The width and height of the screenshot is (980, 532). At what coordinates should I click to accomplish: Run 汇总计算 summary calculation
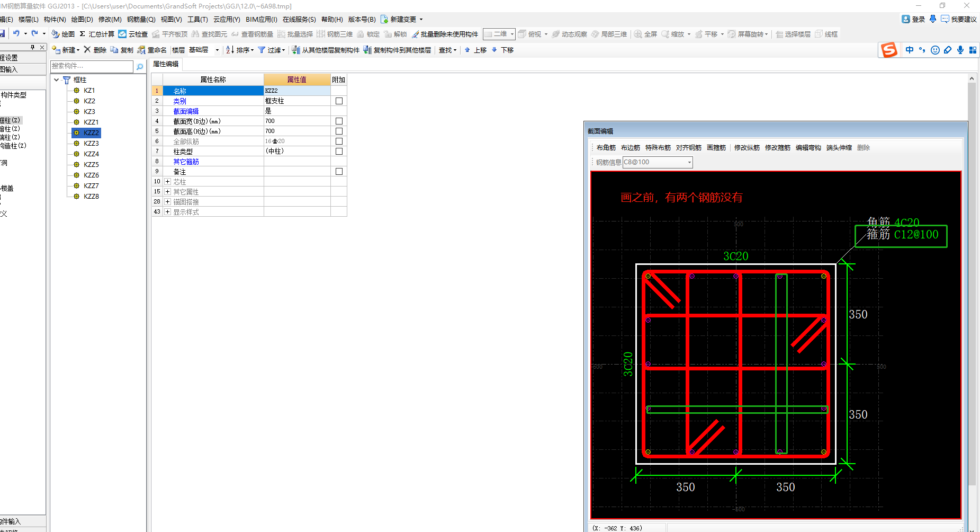(x=97, y=34)
